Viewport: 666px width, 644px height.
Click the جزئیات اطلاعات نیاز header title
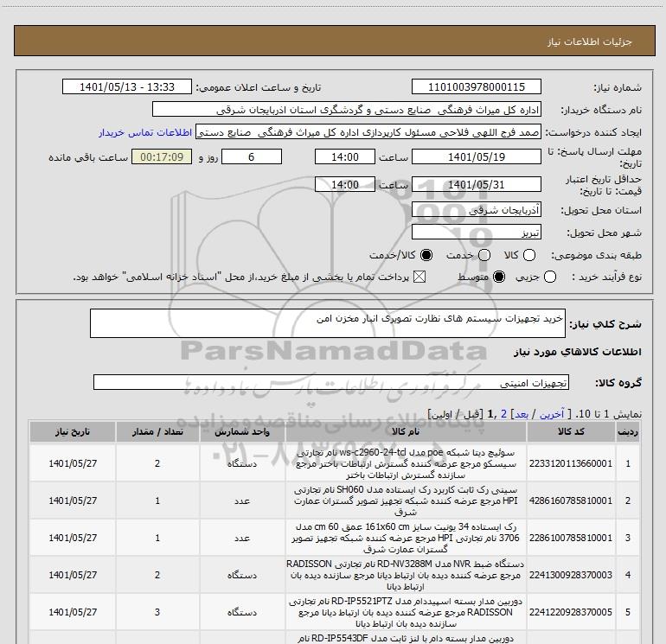tap(590, 41)
